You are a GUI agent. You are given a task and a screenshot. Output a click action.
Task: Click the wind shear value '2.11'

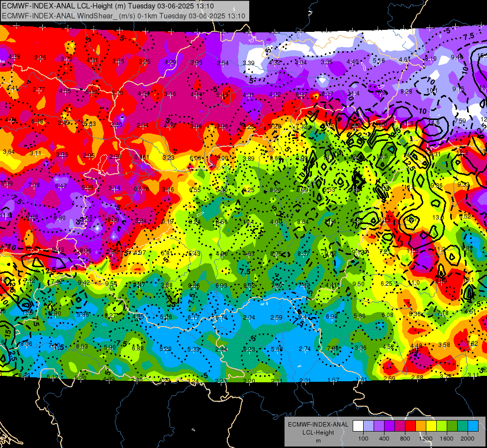coord(277,381)
